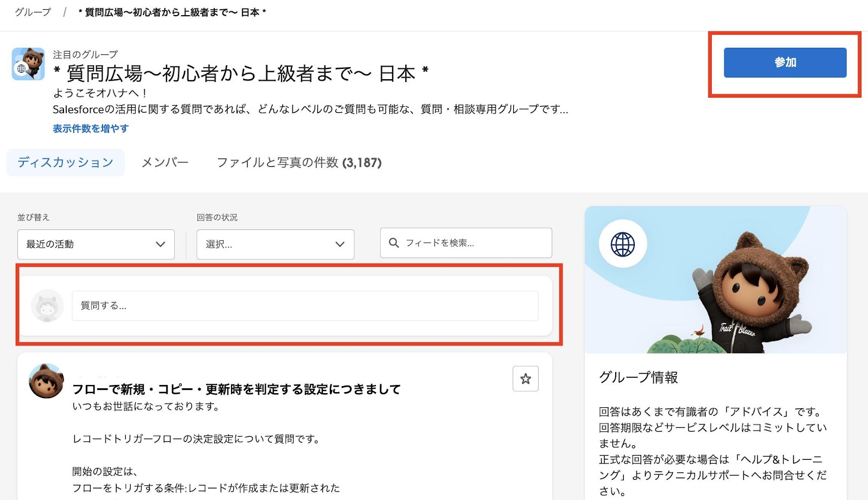Image resolution: width=868 pixels, height=500 pixels.
Task: Click the グループ情報 heading
Action: pos(639,377)
